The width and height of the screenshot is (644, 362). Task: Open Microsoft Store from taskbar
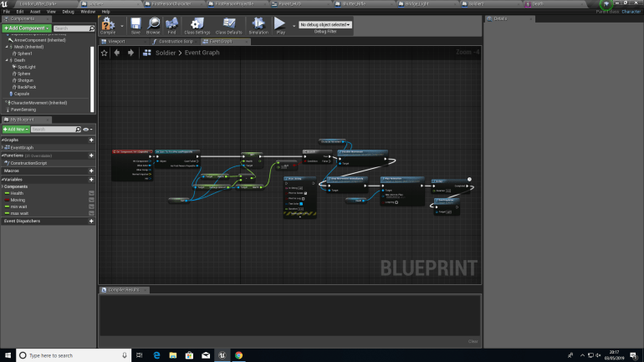[x=189, y=355]
